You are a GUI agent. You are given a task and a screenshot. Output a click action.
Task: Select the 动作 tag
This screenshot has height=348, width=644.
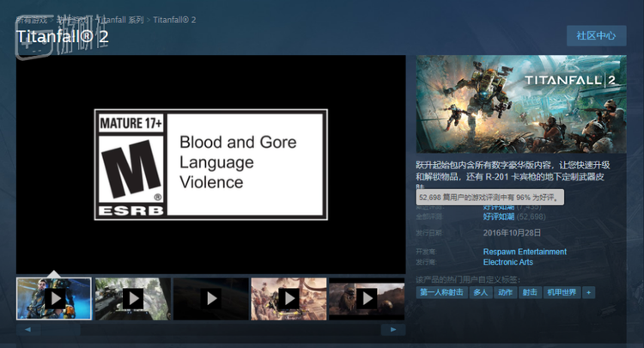505,292
